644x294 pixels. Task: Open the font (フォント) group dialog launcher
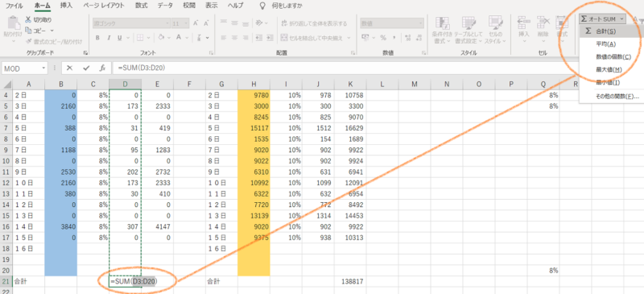(211, 53)
